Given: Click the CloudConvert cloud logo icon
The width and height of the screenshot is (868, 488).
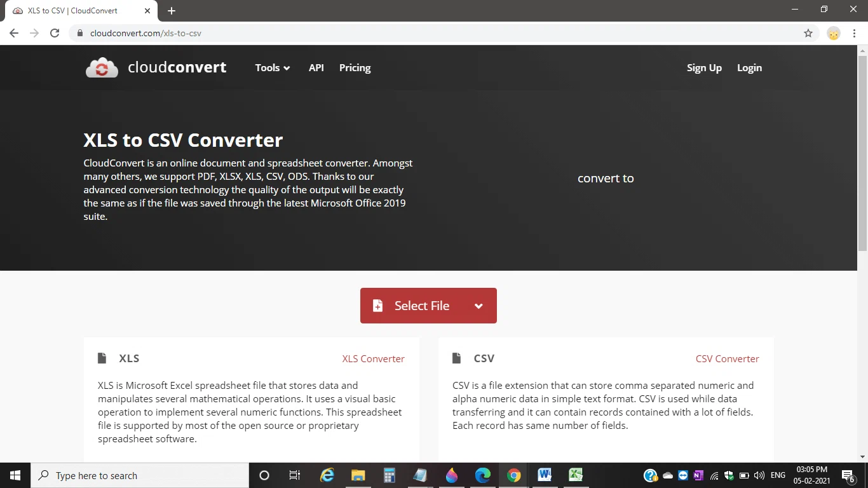Looking at the screenshot, I should coord(102,67).
